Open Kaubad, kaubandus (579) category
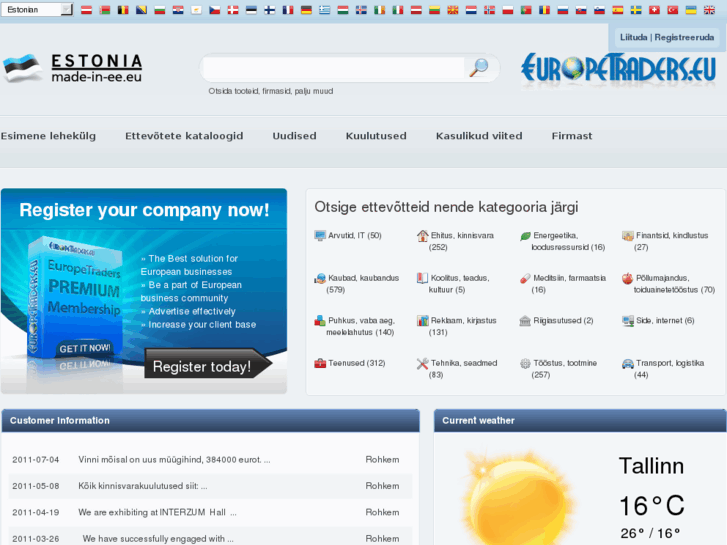 click(362, 284)
